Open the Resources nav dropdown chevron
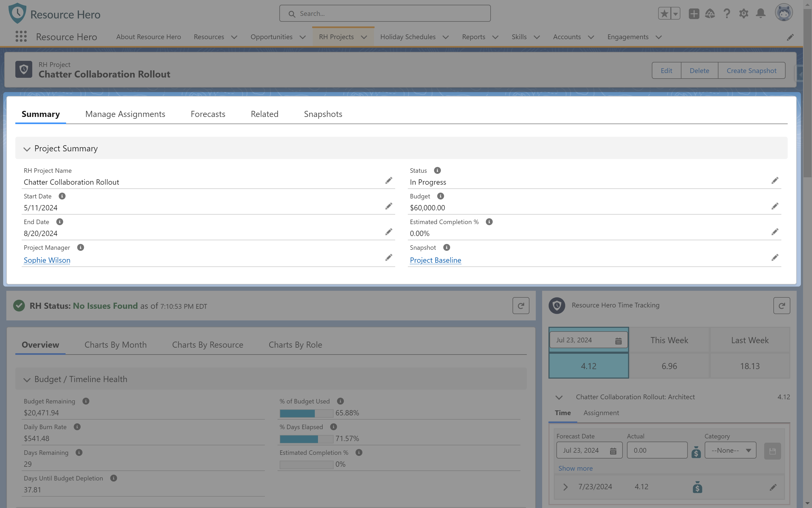The height and width of the screenshot is (508, 812). (x=234, y=37)
